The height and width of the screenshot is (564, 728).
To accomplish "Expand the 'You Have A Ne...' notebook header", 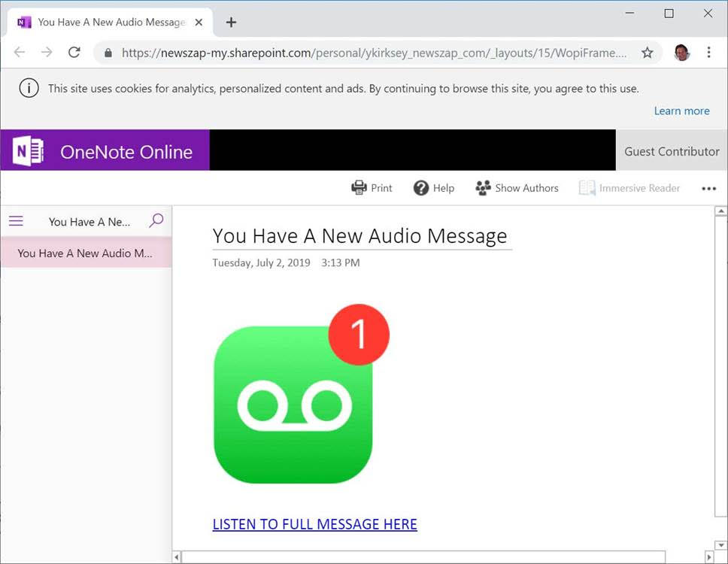I will pos(89,221).
